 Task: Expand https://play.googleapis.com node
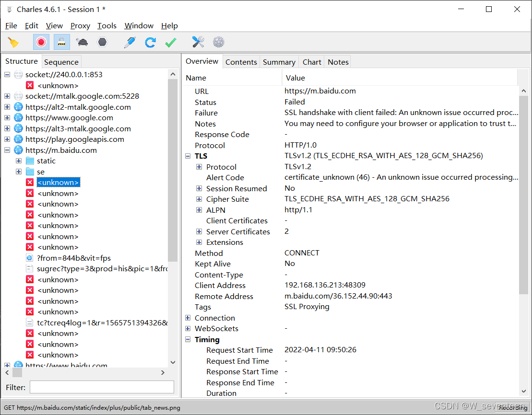coord(7,139)
